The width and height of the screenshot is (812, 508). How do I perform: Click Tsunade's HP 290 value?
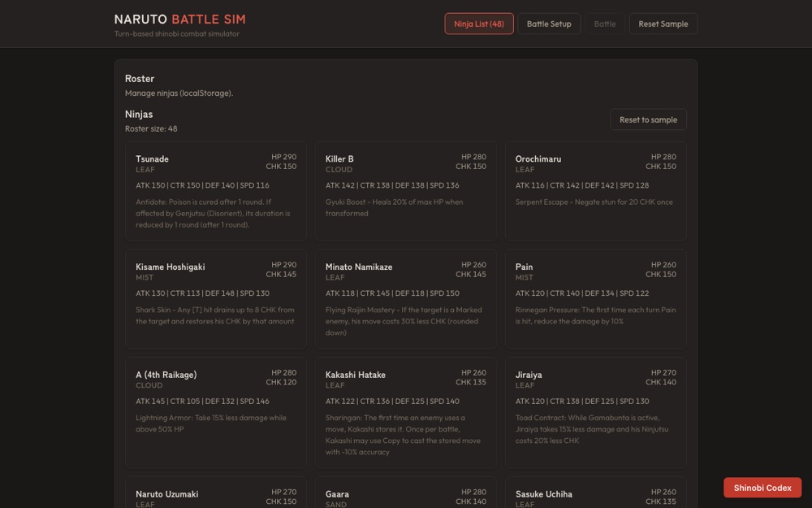coord(283,157)
